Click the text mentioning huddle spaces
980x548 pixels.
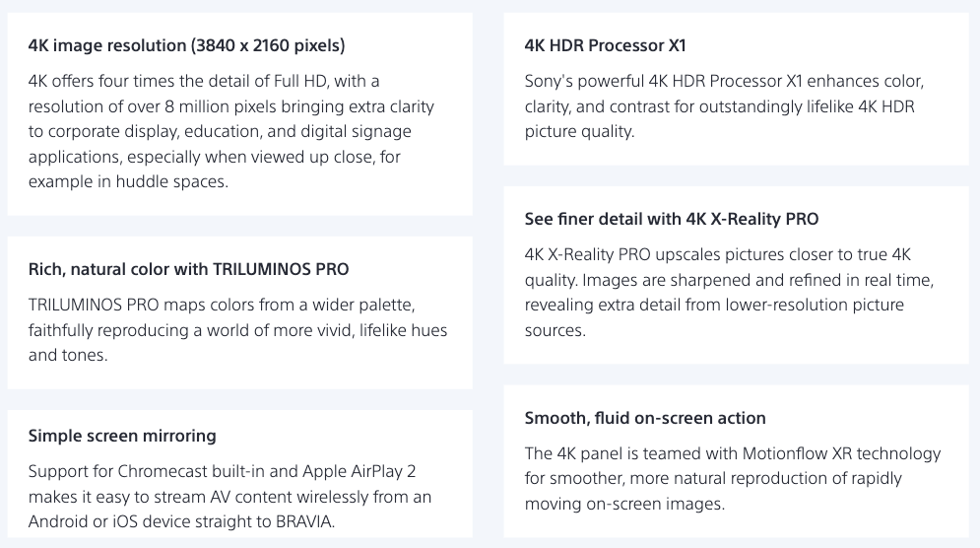click(128, 181)
